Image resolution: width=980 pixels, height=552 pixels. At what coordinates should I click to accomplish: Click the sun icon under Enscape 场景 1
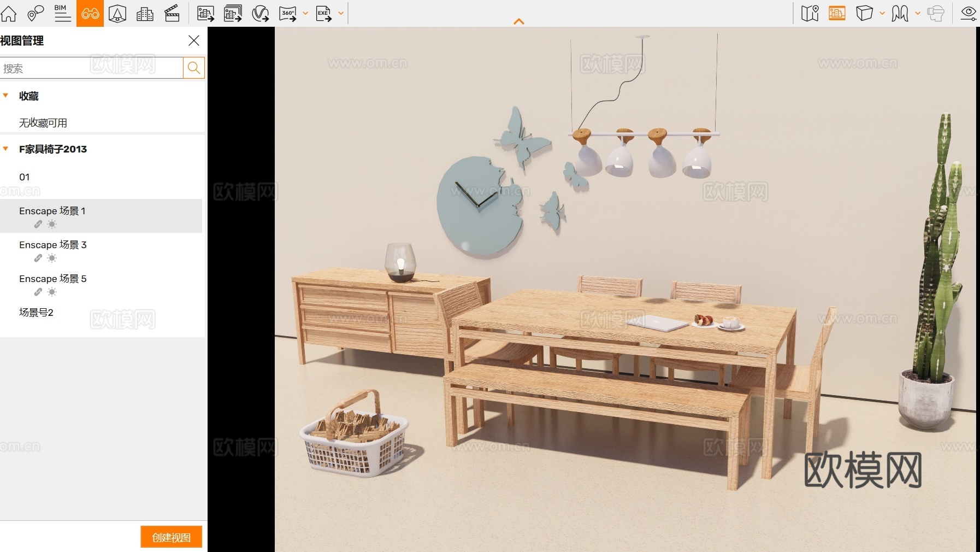52,224
